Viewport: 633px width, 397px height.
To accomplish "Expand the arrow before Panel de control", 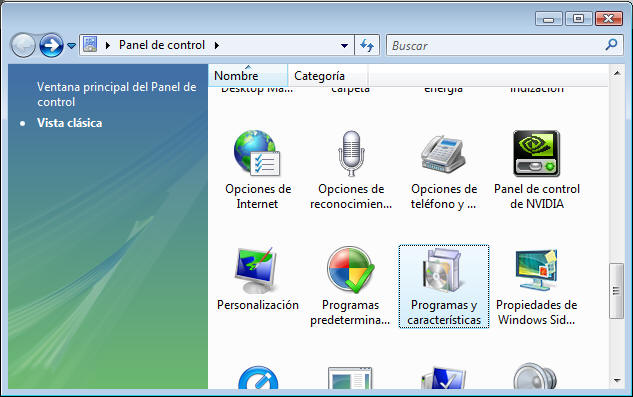I will [x=108, y=45].
